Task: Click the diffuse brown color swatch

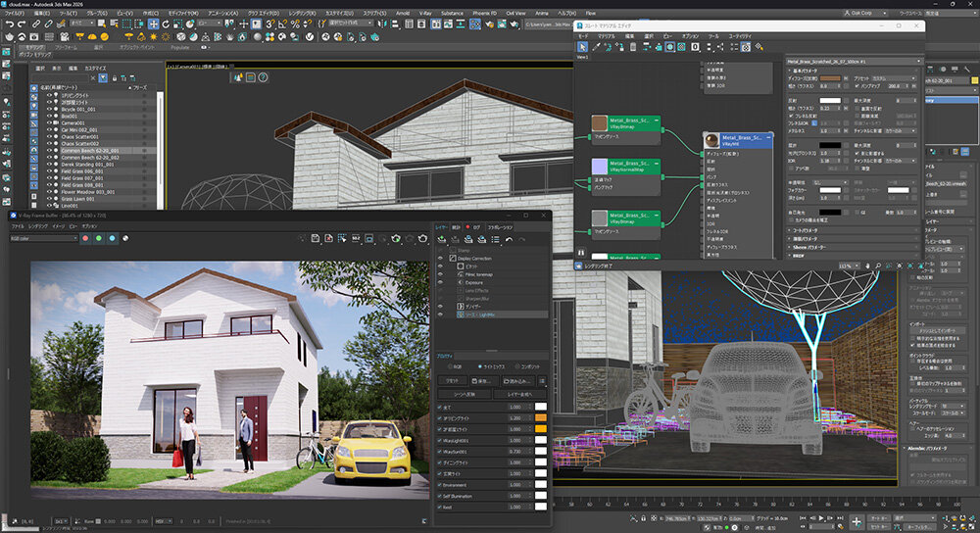Action: [x=831, y=77]
